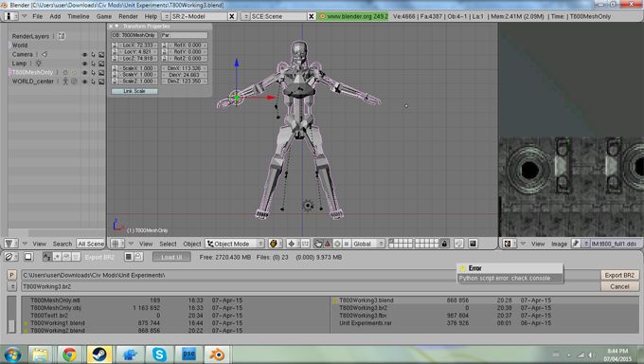Select the rotate manipulator circle
This screenshot has height=364, width=644.
[x=337, y=244]
